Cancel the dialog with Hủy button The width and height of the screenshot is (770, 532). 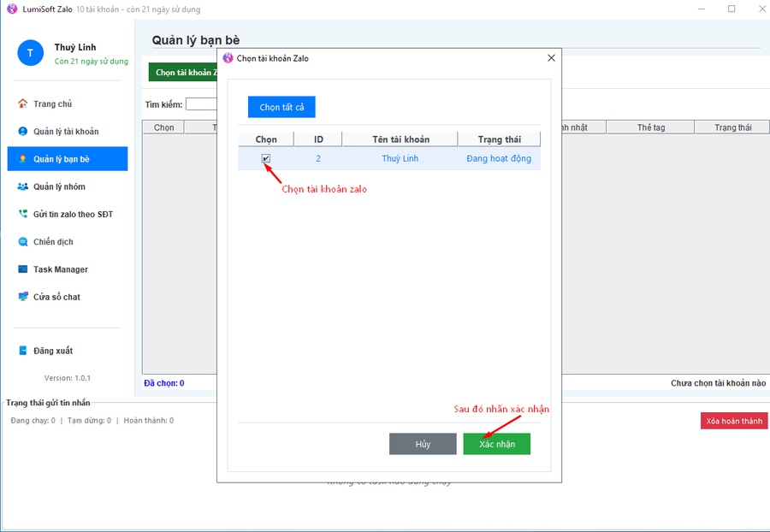tap(423, 444)
